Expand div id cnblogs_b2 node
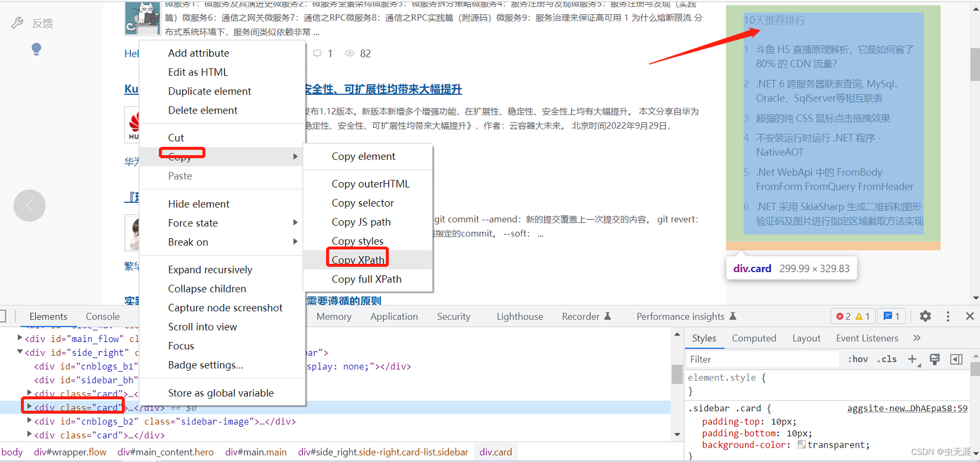 point(29,421)
